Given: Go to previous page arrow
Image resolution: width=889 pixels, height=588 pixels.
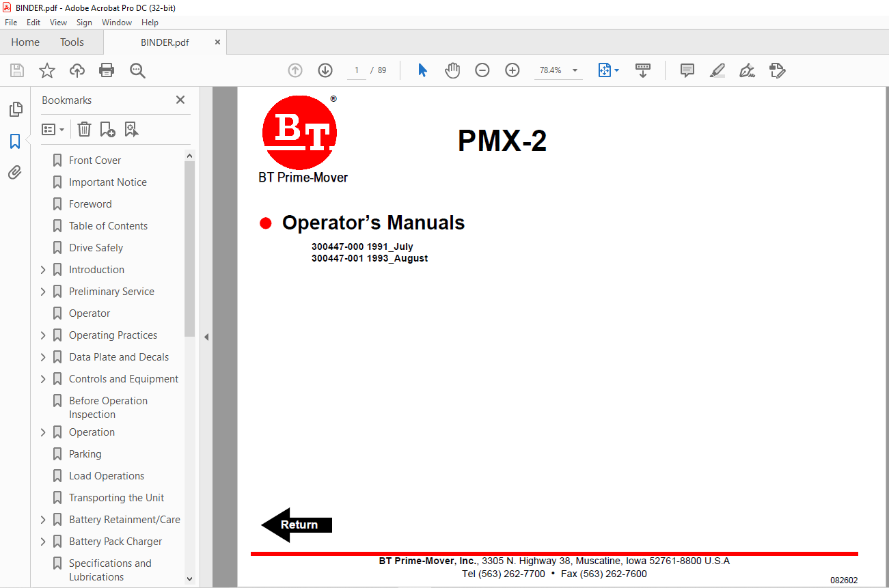Looking at the screenshot, I should click(295, 70).
